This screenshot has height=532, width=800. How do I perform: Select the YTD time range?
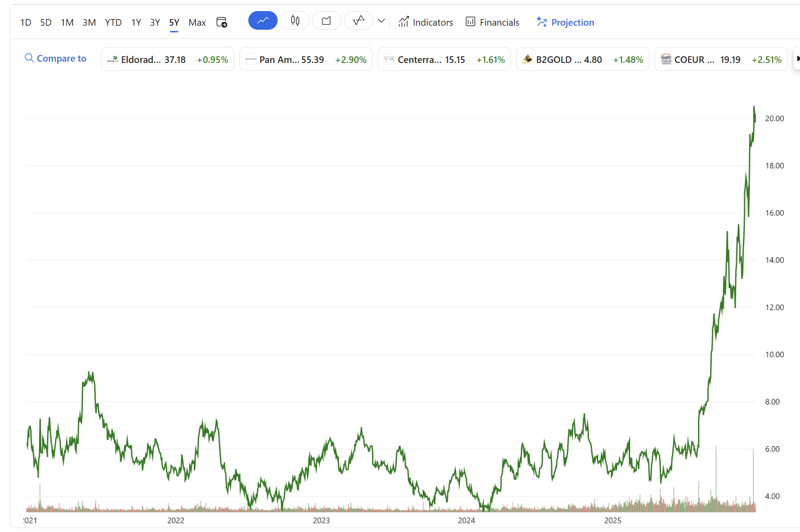[114, 23]
